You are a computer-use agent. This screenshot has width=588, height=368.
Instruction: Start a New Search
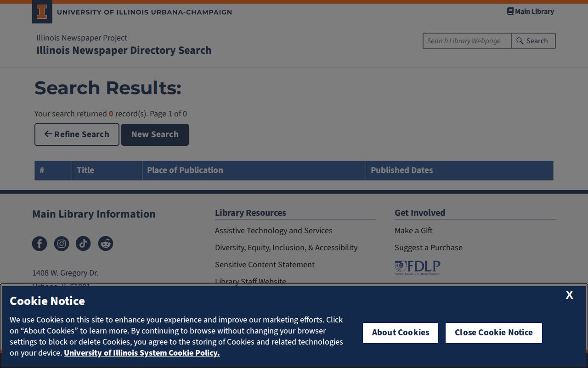pos(155,134)
